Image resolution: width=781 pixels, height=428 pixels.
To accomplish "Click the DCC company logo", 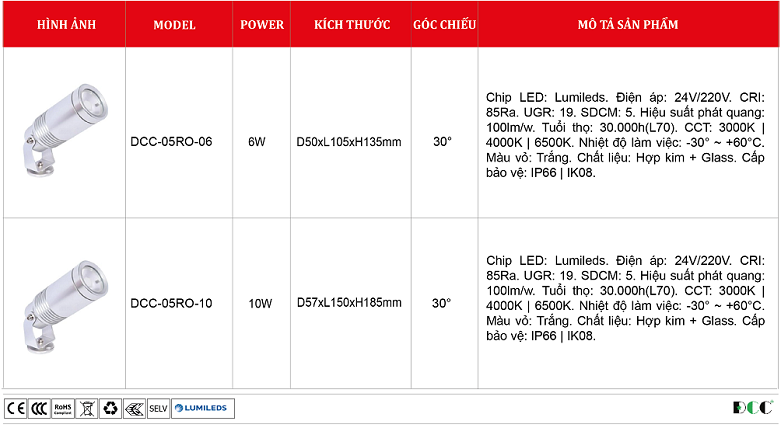I will click(752, 408).
